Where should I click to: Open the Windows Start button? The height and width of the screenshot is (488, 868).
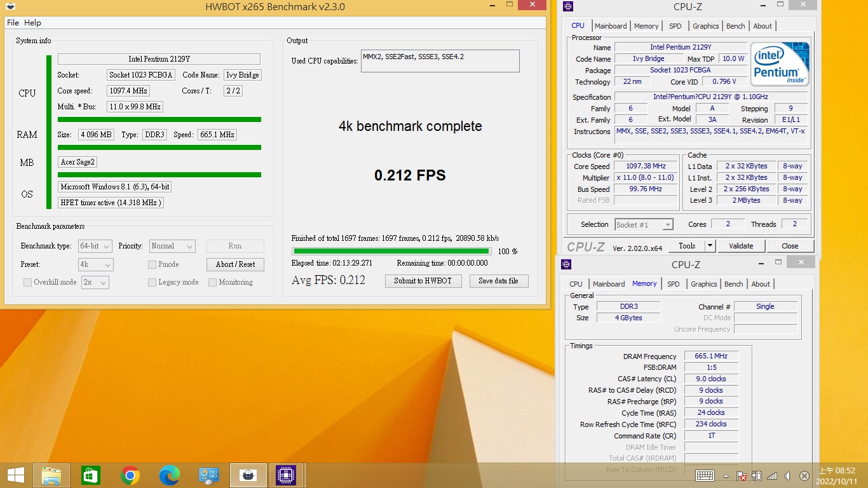tap(16, 475)
